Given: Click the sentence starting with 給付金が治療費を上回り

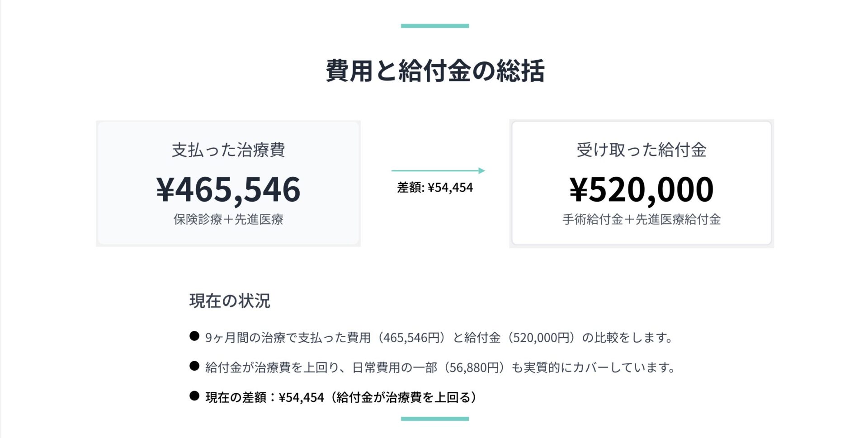Looking at the screenshot, I should click(439, 367).
